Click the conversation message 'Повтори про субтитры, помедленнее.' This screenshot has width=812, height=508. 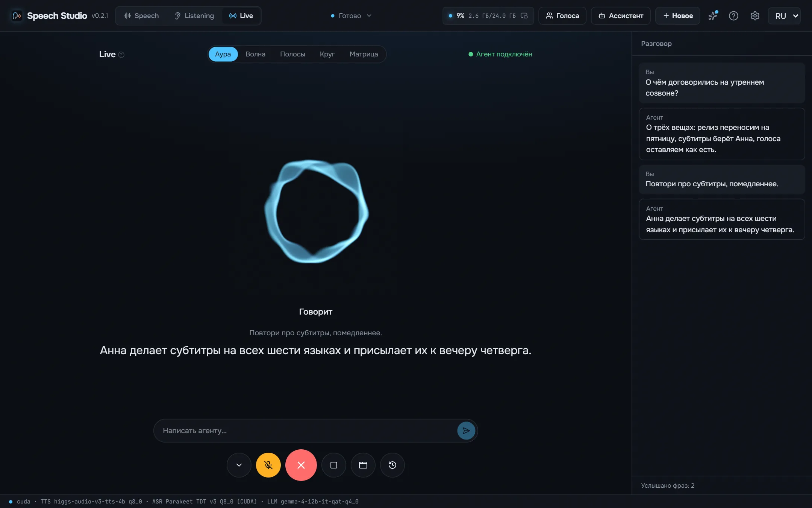click(x=721, y=179)
